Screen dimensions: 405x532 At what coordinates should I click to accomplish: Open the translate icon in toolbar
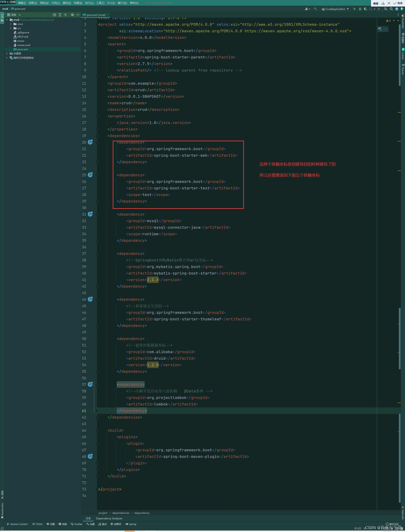[x=386, y=9]
